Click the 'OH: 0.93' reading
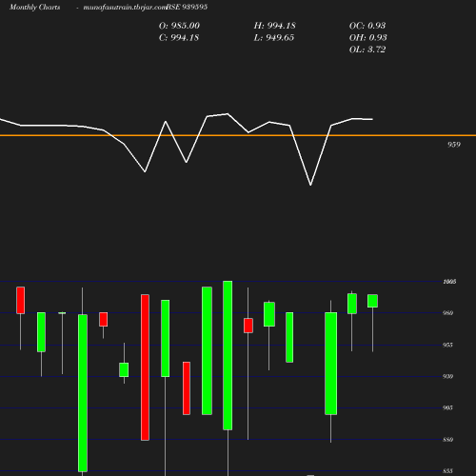 (x=368, y=38)
